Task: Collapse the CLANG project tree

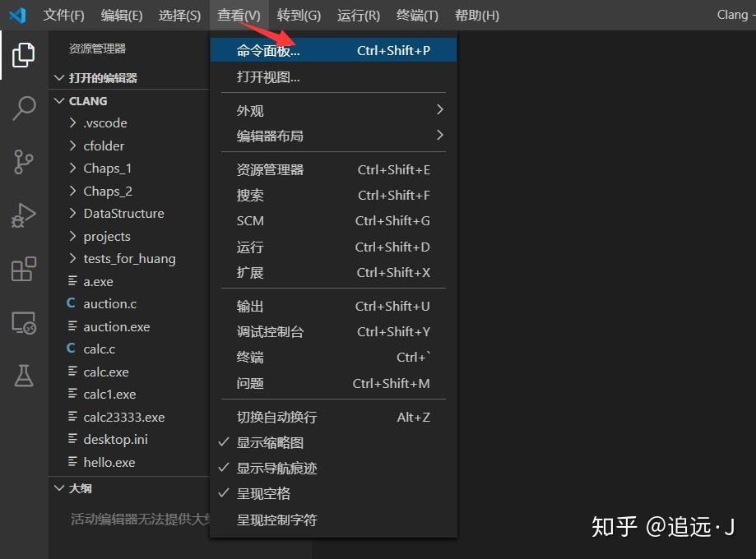Action: point(58,100)
